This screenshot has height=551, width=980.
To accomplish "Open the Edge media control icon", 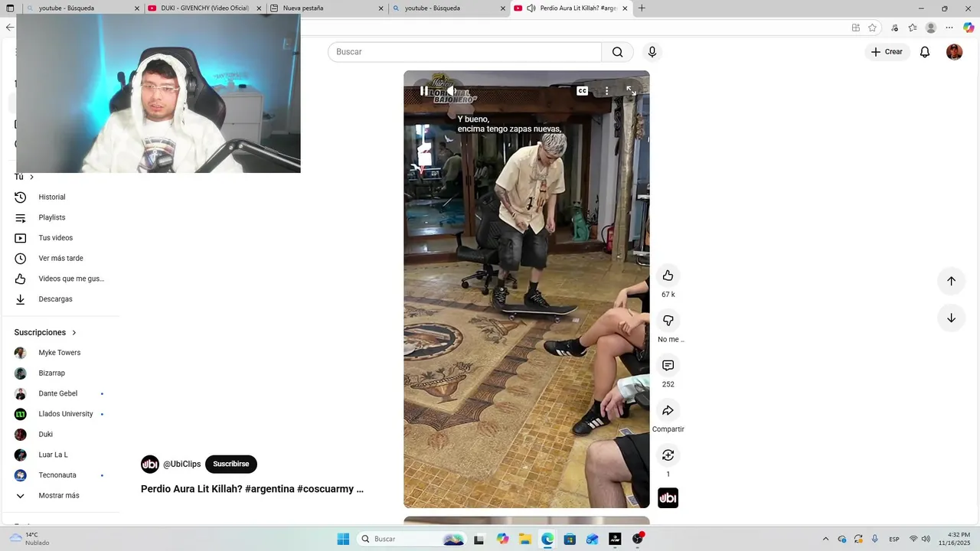I will [894, 28].
